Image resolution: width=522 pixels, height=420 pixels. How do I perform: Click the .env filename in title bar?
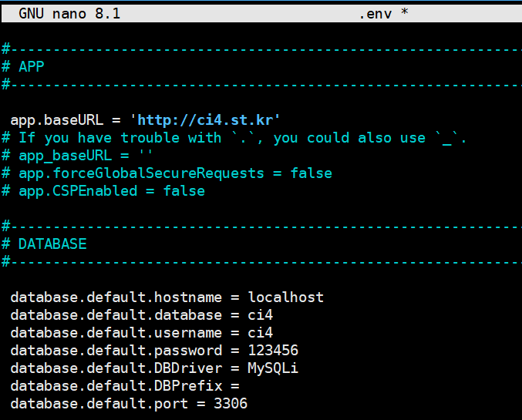pos(376,15)
